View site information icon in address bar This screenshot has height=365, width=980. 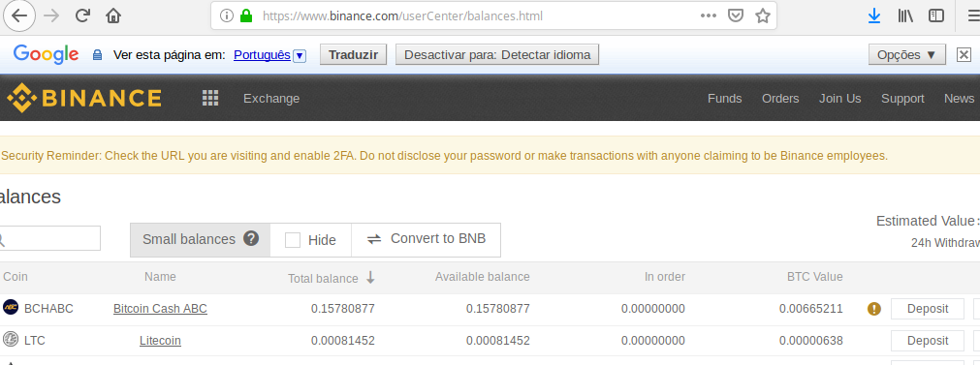[x=228, y=15]
